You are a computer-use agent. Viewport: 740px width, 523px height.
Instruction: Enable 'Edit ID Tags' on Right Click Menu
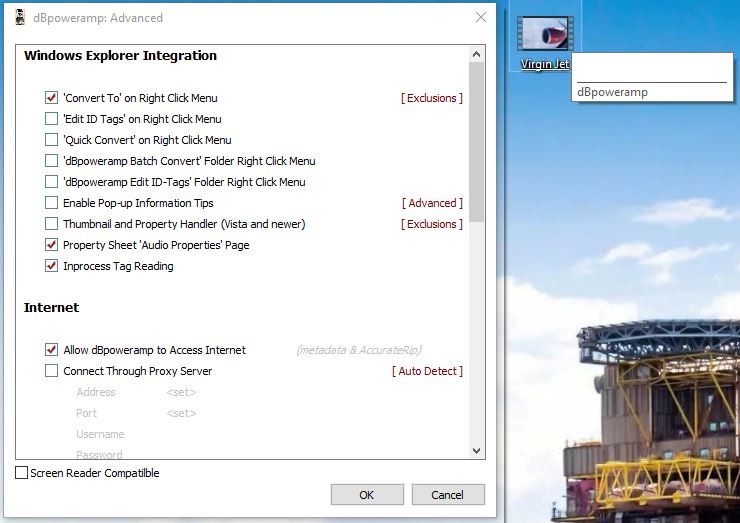click(52, 119)
